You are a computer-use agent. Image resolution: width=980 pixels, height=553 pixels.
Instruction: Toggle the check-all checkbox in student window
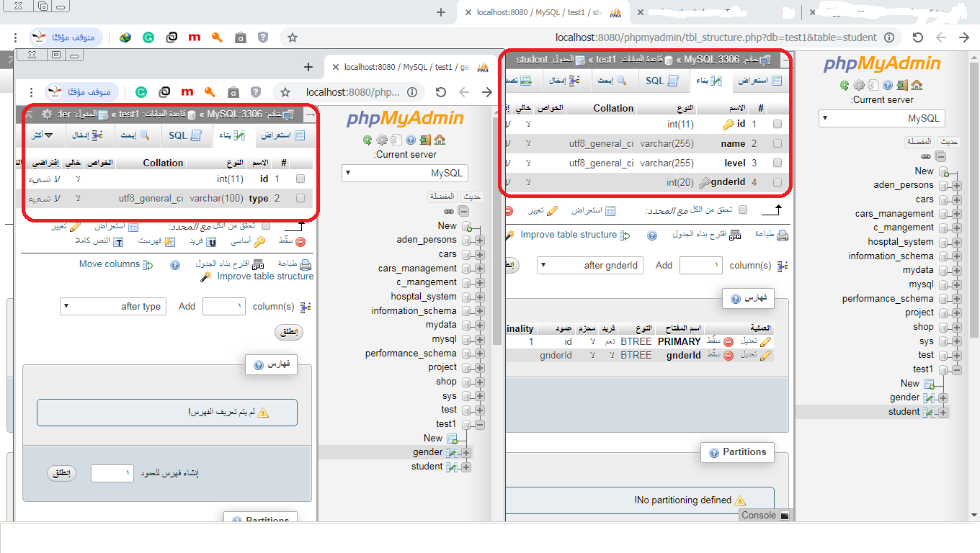click(743, 210)
